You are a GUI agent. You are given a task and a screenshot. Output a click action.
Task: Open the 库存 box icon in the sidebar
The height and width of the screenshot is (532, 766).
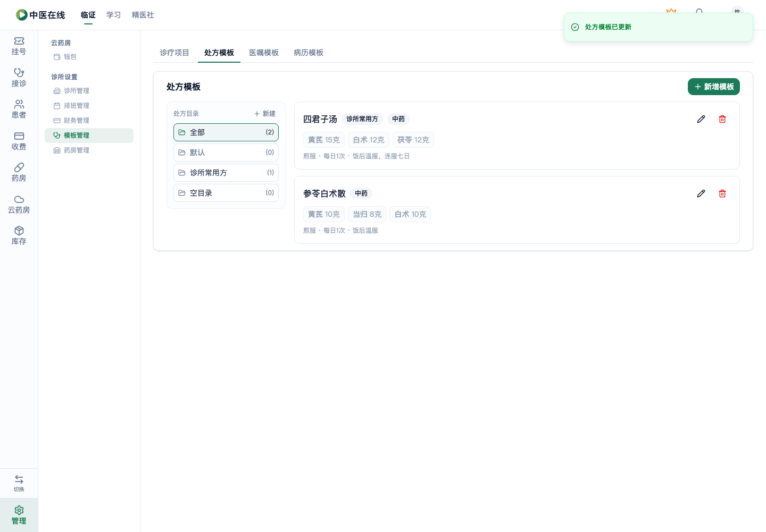pyautogui.click(x=19, y=236)
